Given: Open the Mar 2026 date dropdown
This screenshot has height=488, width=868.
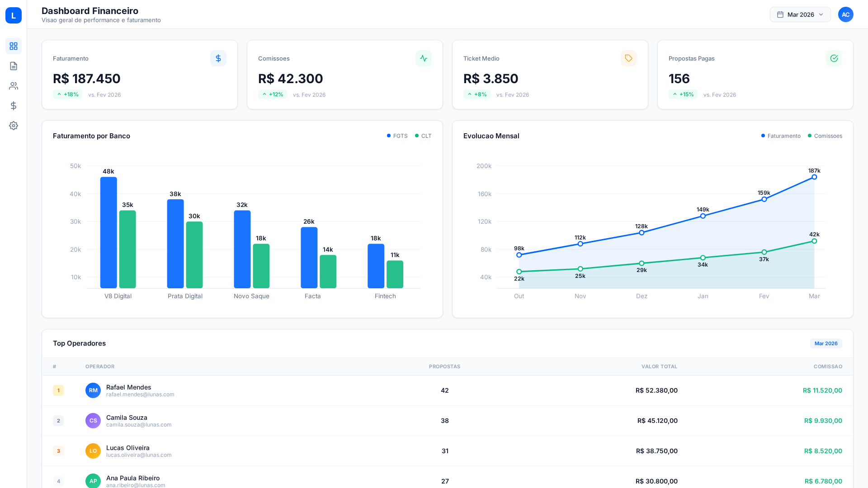Looking at the screenshot, I should pos(800,14).
